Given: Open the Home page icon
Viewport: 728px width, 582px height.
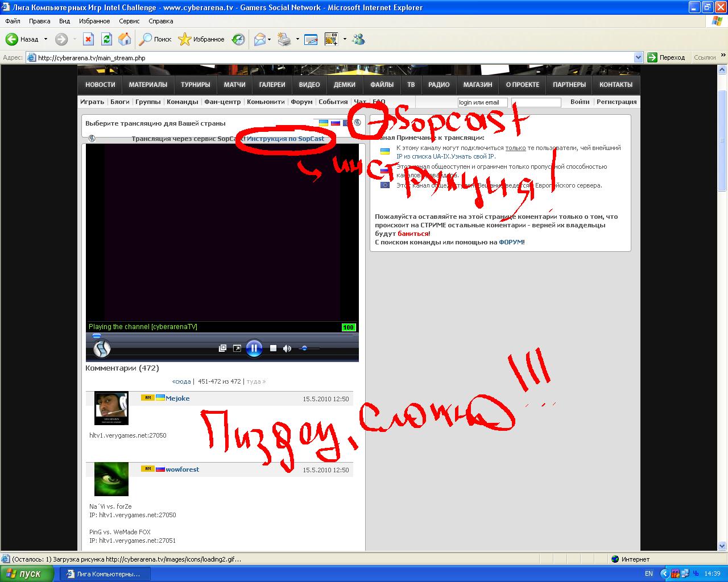Looking at the screenshot, I should tap(125, 39).
